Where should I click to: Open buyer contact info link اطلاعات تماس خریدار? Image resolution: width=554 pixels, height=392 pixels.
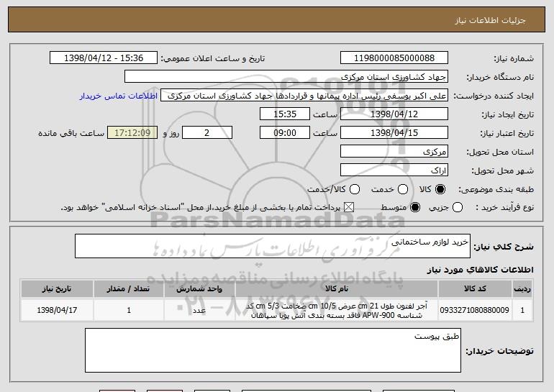click(119, 96)
